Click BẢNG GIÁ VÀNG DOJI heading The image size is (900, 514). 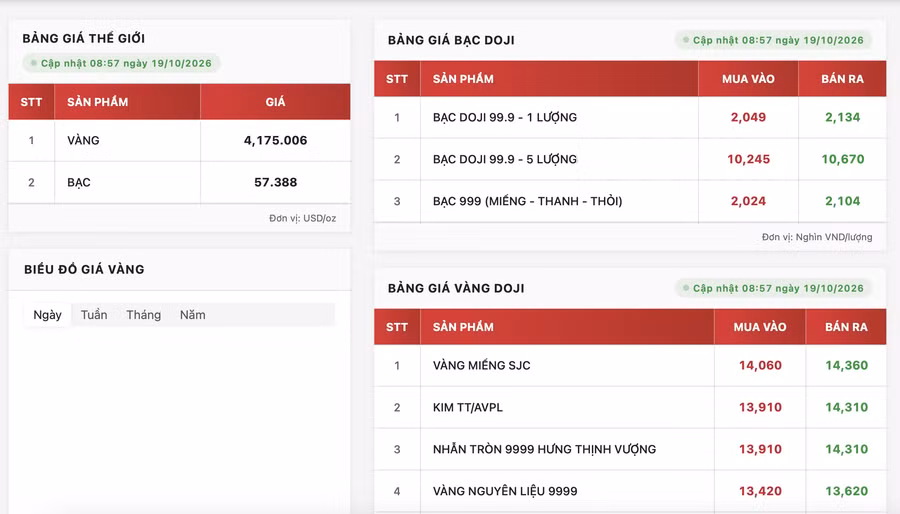coord(456,288)
